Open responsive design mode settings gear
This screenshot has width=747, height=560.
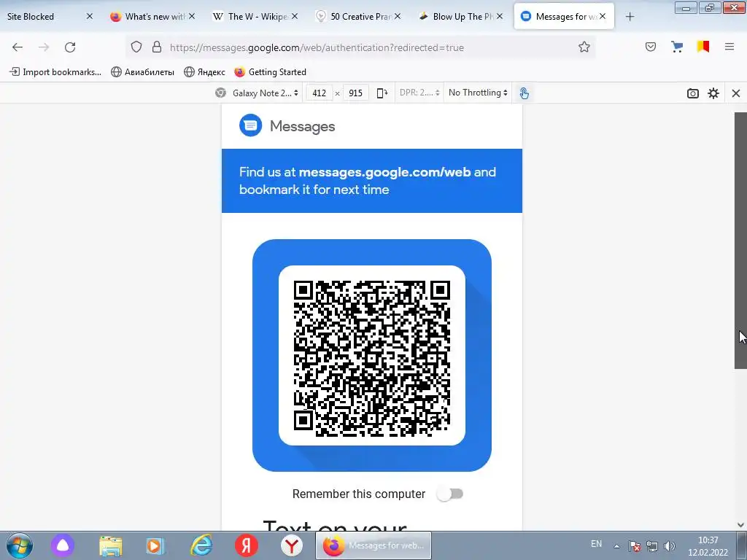(x=713, y=93)
